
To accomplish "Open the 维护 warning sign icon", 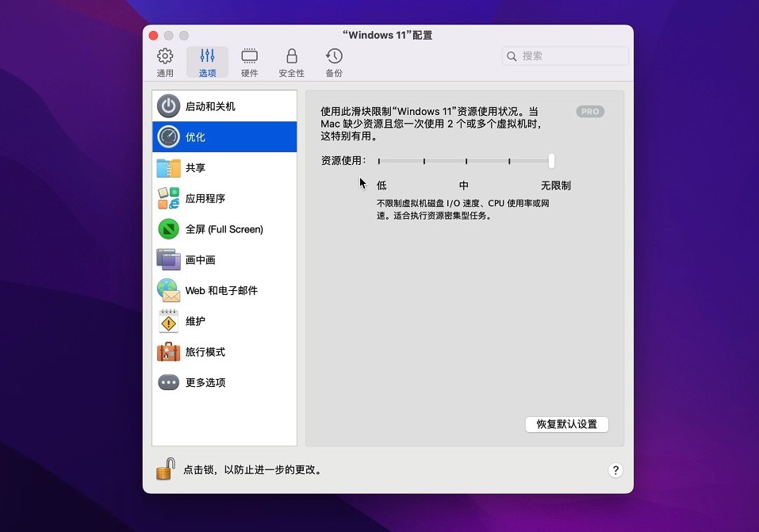I will click(168, 321).
